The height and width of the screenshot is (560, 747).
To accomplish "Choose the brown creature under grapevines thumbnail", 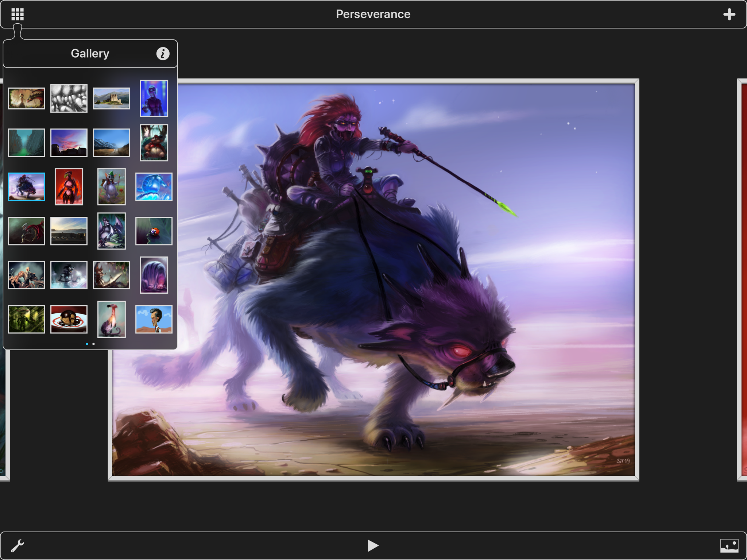I will (112, 275).
